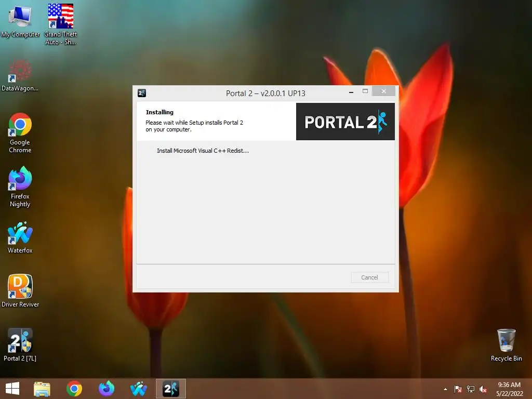Click the Portal 2 installer taskbar button
The image size is (532, 399).
tap(170, 389)
